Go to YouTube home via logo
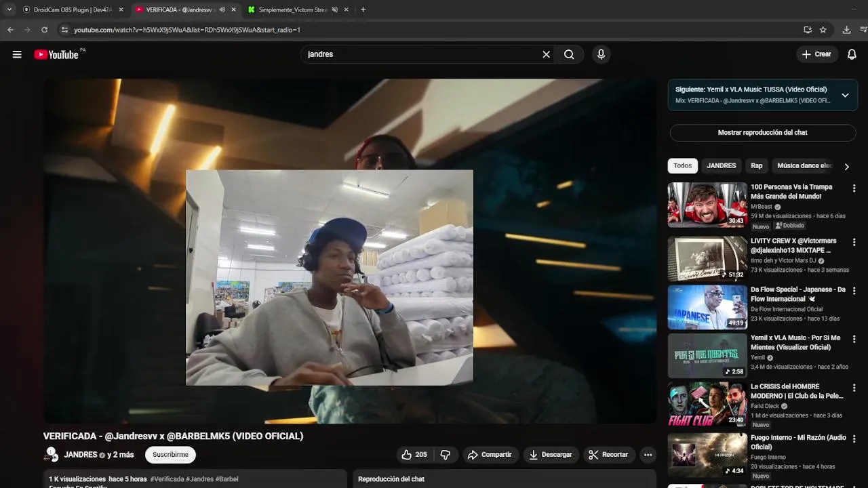 [x=56, y=54]
